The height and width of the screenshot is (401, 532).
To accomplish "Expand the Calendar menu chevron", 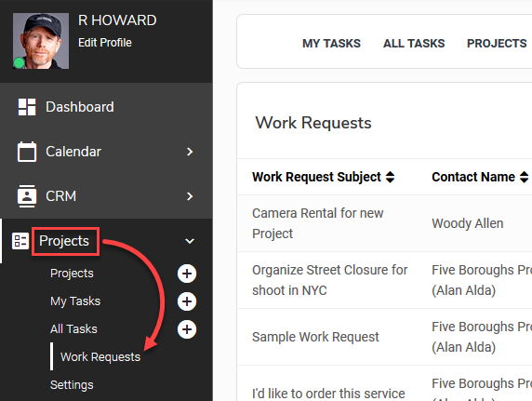I will pyautogui.click(x=190, y=152).
